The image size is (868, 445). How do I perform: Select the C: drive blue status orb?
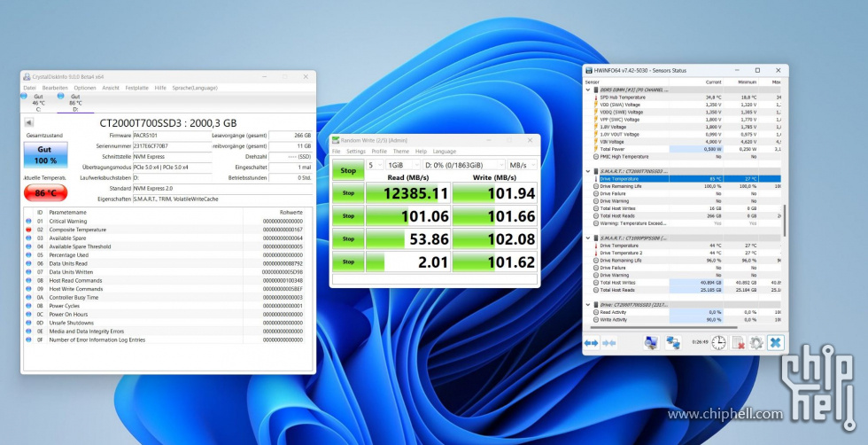point(24,96)
